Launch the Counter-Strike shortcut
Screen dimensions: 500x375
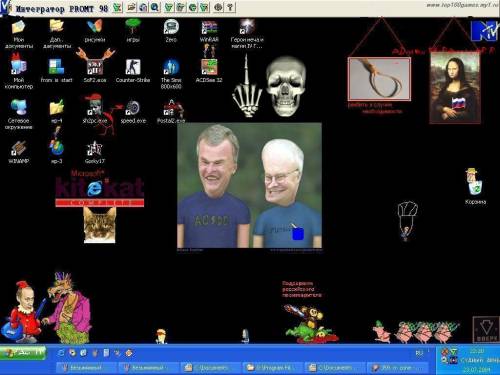point(133,71)
